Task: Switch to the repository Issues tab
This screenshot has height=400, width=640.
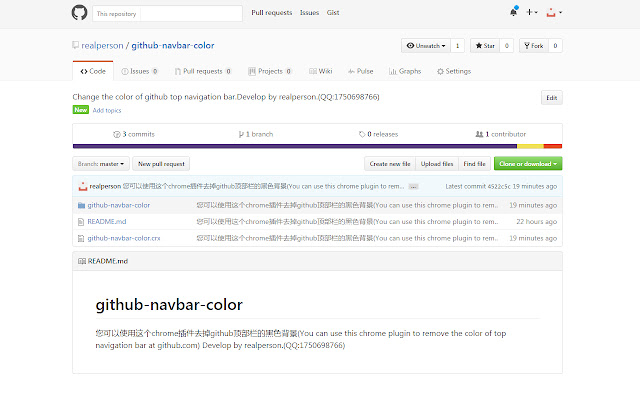Action: click(140, 71)
